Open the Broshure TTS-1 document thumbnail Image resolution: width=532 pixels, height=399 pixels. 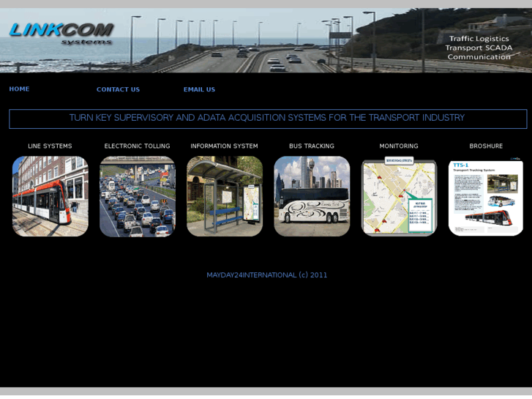tap(486, 196)
